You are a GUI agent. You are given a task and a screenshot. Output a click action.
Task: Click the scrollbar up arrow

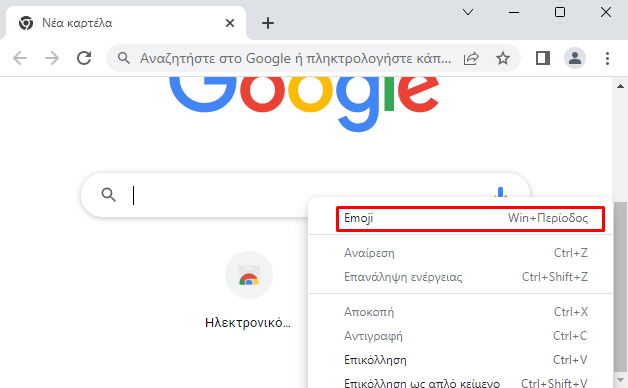[620, 86]
